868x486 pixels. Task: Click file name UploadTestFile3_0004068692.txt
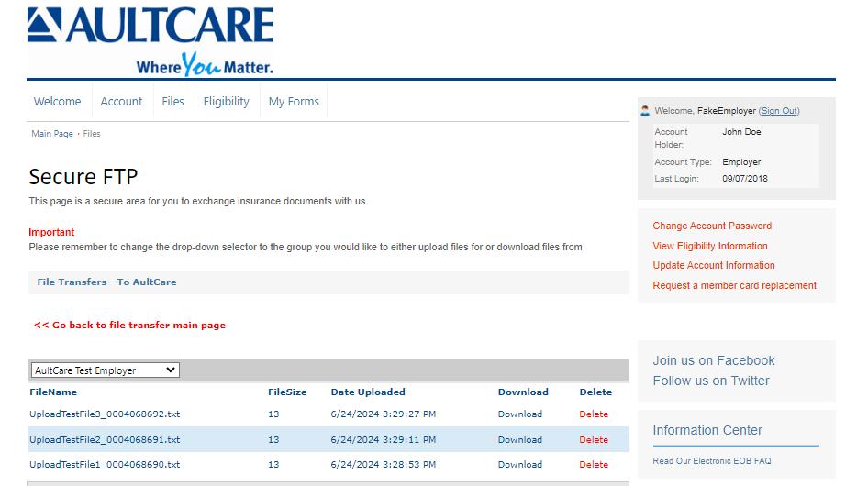105,414
